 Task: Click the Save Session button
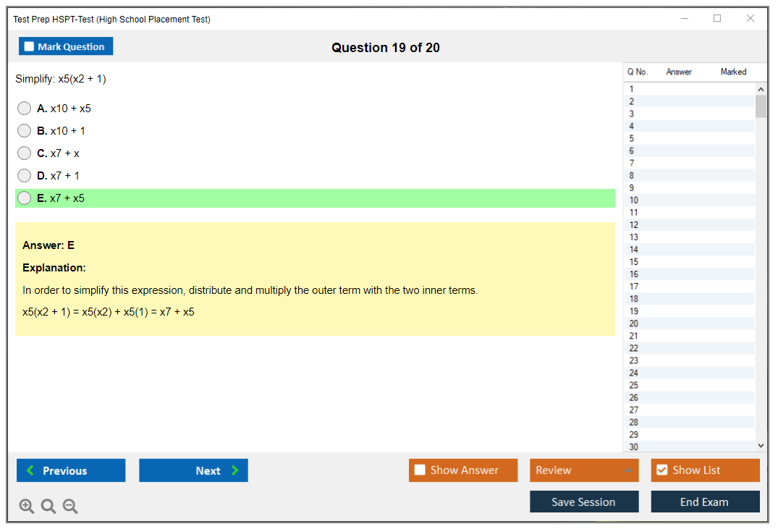click(583, 502)
